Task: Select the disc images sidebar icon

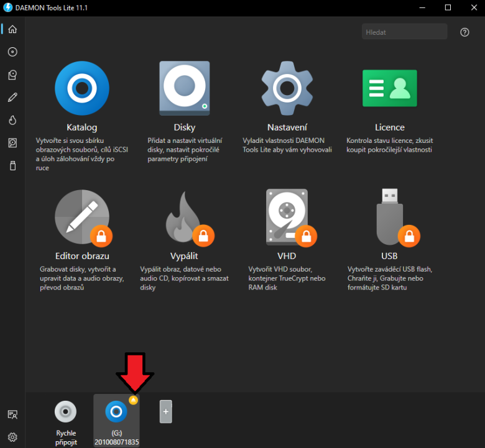Action: click(12, 52)
